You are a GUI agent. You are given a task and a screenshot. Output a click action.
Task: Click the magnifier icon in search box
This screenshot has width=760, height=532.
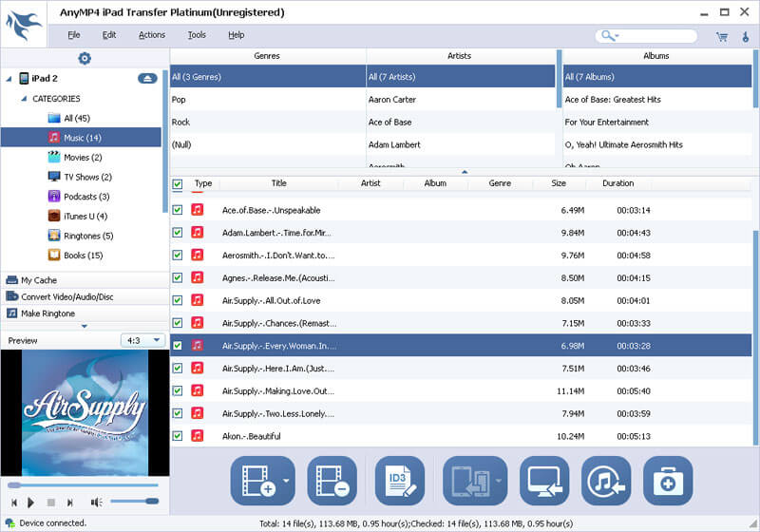click(606, 35)
